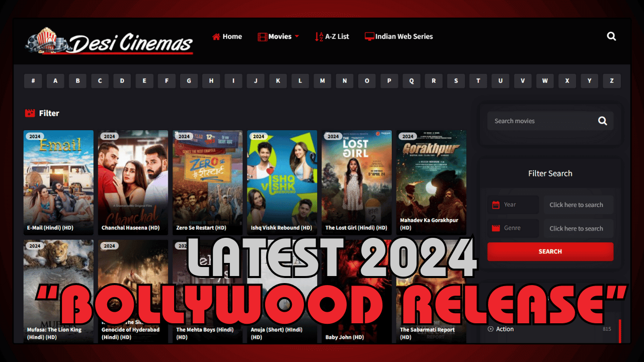
Task: Filter movies by letter L
Action: pyautogui.click(x=300, y=81)
